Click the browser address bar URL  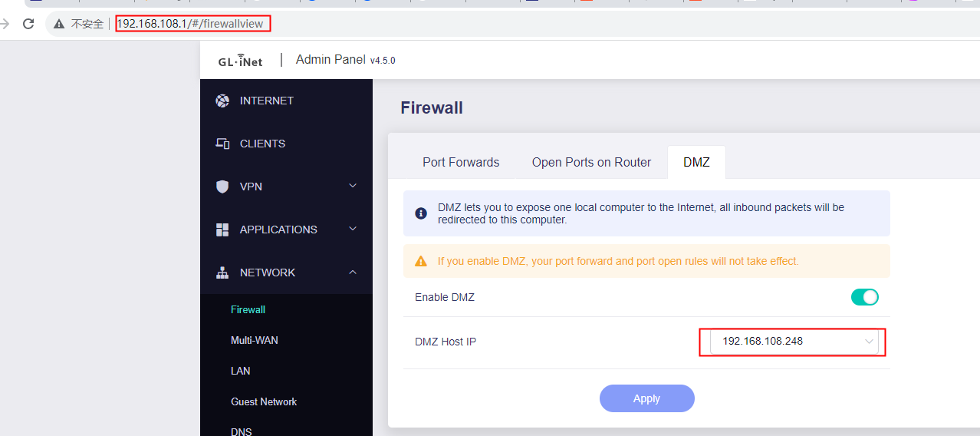pos(190,24)
